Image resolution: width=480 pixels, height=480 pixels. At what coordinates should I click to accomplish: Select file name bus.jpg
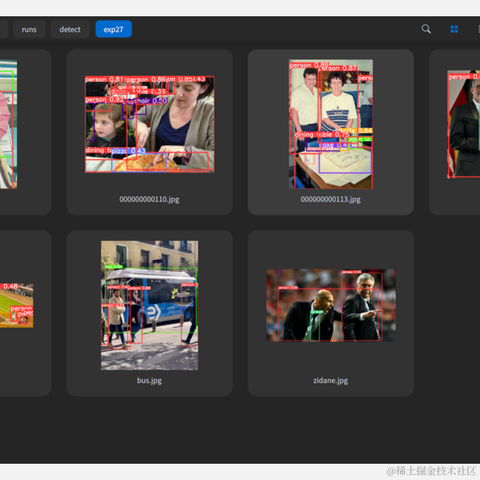[149, 380]
